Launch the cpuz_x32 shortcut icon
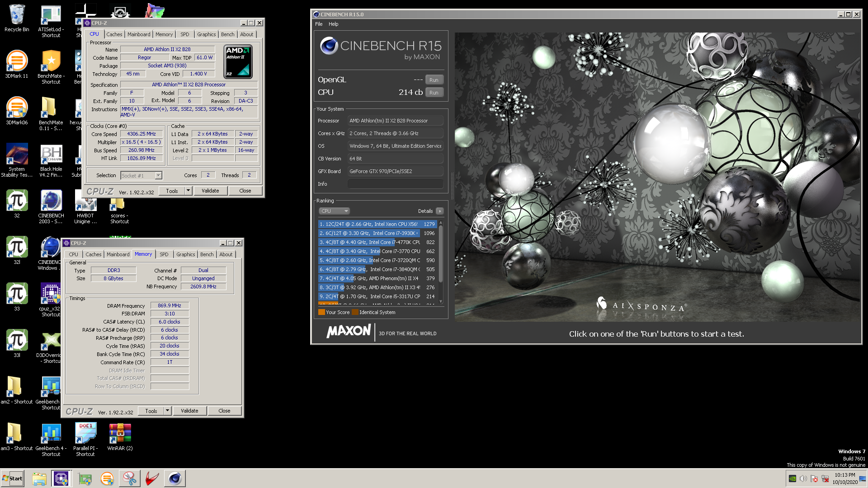The image size is (868, 488). [51, 300]
